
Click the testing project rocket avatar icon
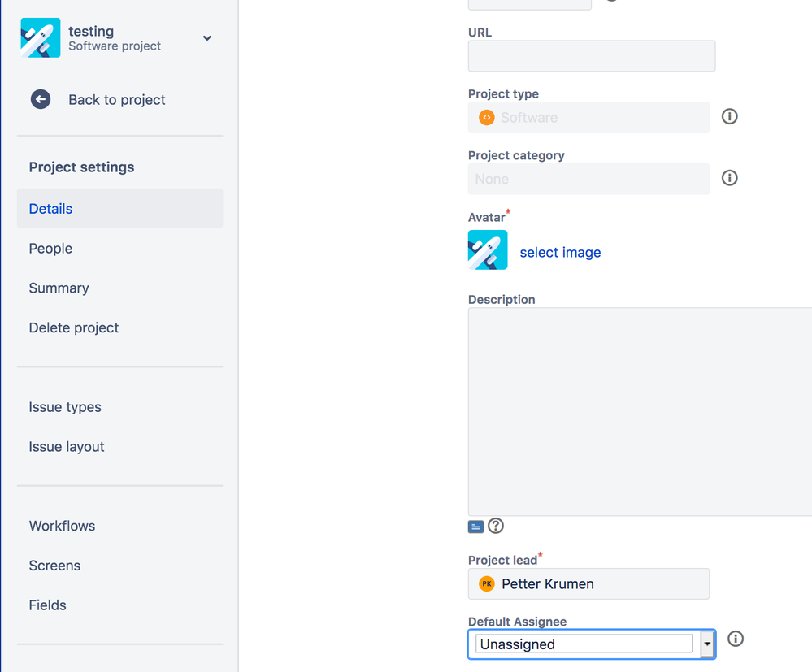point(39,37)
